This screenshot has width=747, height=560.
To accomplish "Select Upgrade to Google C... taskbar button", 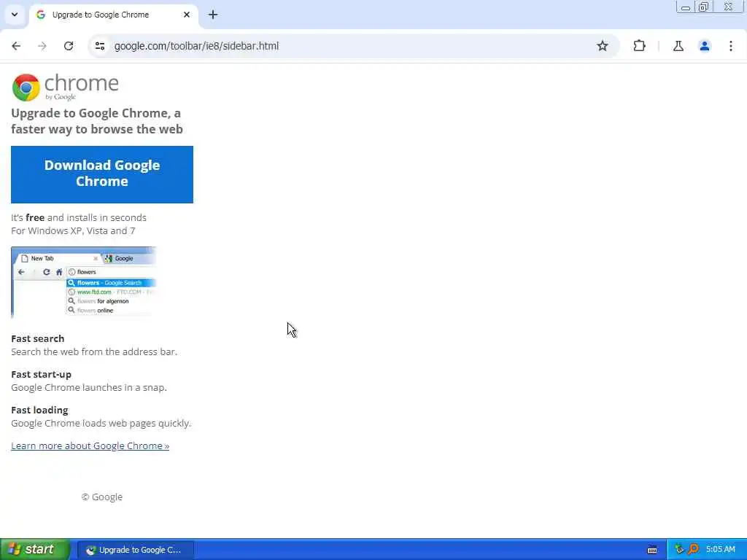I will 135,550.
